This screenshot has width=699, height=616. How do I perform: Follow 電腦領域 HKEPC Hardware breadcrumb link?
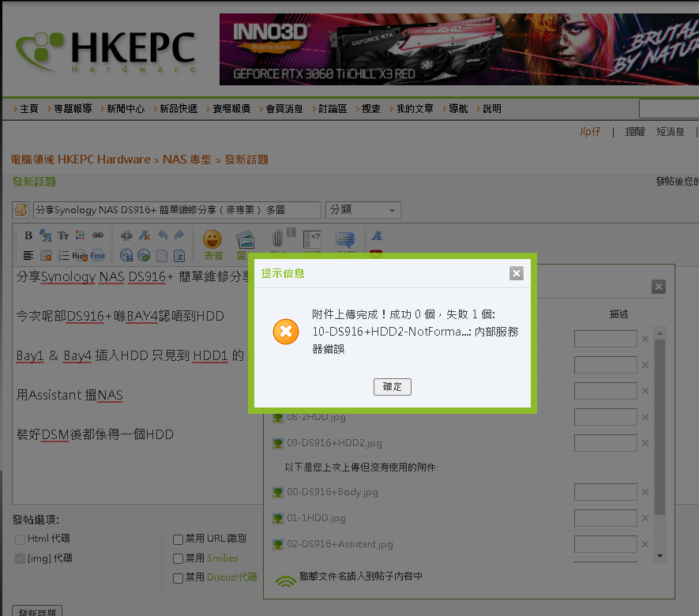[81, 160]
